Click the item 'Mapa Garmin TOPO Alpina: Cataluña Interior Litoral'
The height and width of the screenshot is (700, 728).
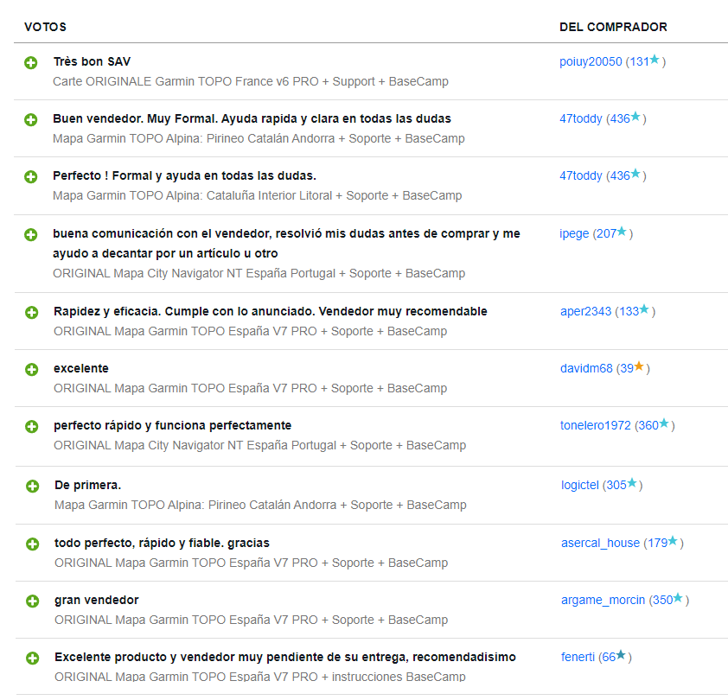[257, 196]
